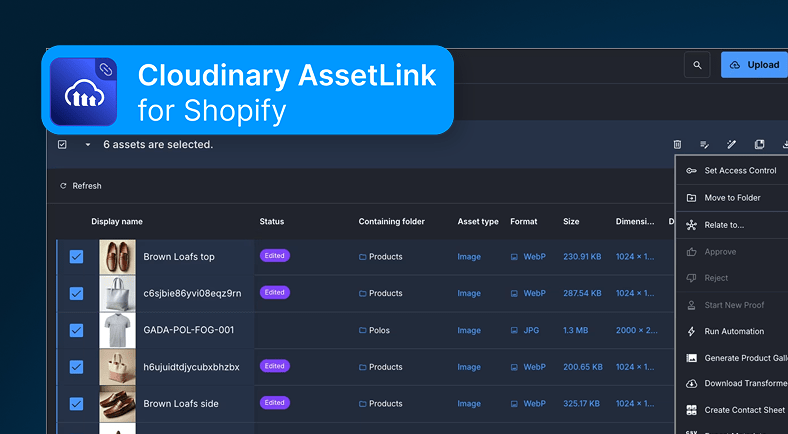Click the add to collection icon
This screenshot has width=788, height=434.
(x=759, y=145)
